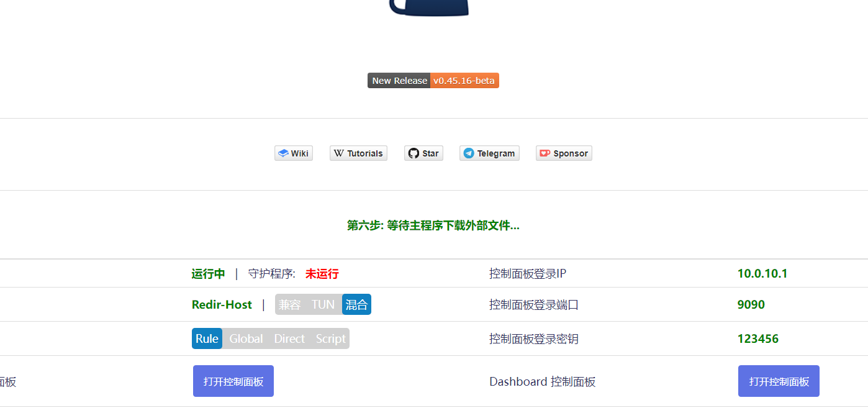Switch to 混合 (mixed) mode
868x413 pixels.
point(356,304)
